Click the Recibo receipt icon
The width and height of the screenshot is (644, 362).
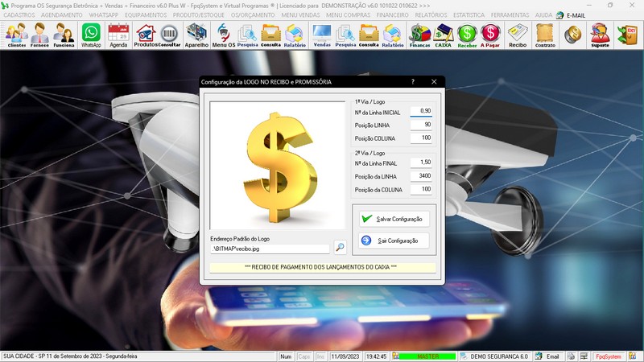pyautogui.click(x=518, y=35)
